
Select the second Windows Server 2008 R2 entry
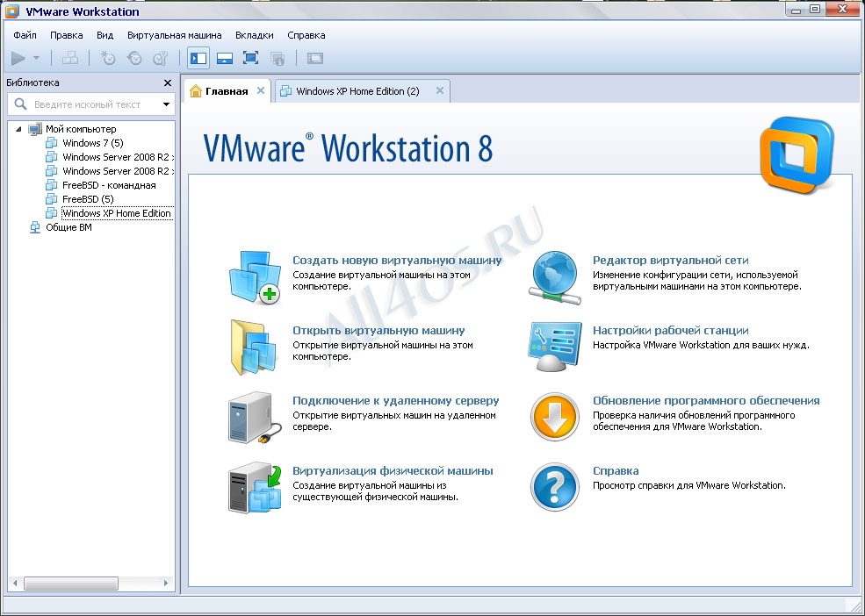[x=118, y=171]
